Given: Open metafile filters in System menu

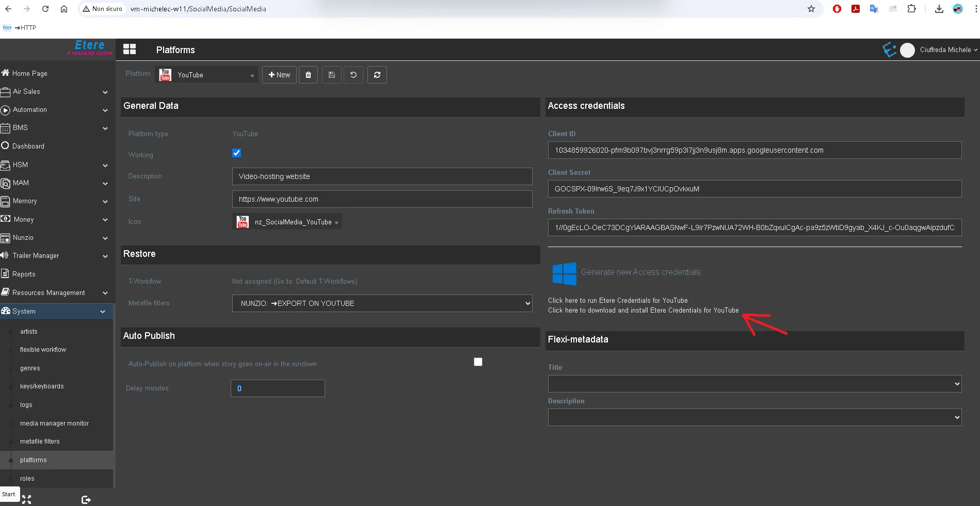Looking at the screenshot, I should coord(40,442).
